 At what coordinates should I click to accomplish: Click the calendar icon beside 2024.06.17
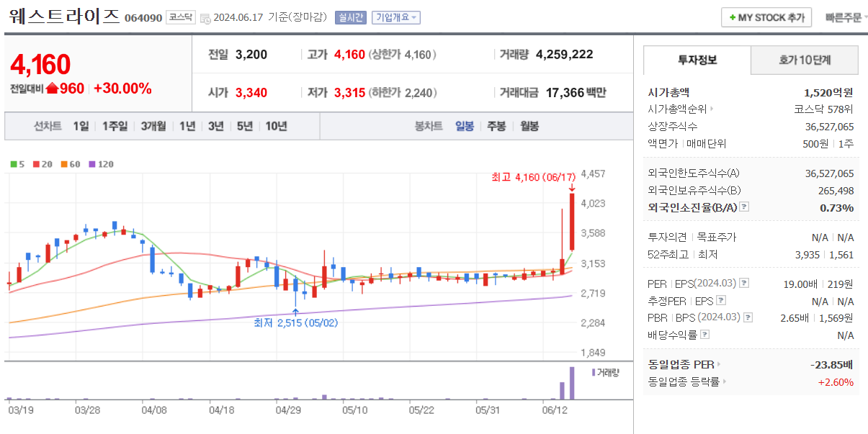tap(205, 18)
